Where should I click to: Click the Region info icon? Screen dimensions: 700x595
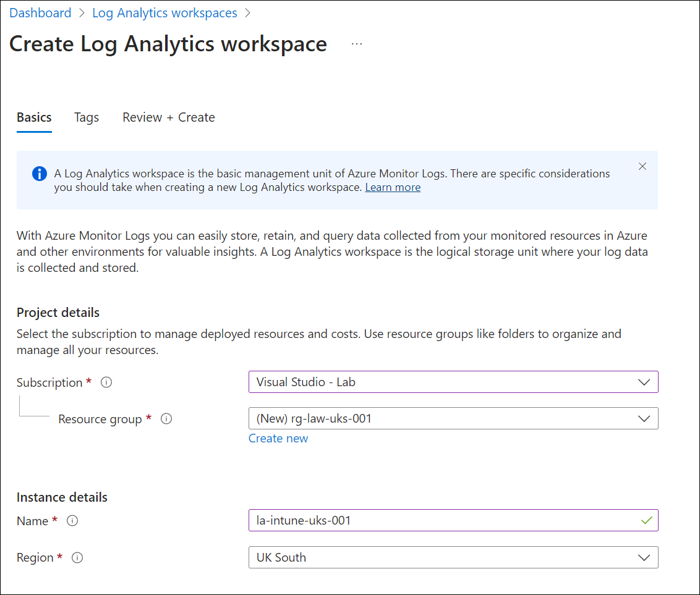(77, 557)
